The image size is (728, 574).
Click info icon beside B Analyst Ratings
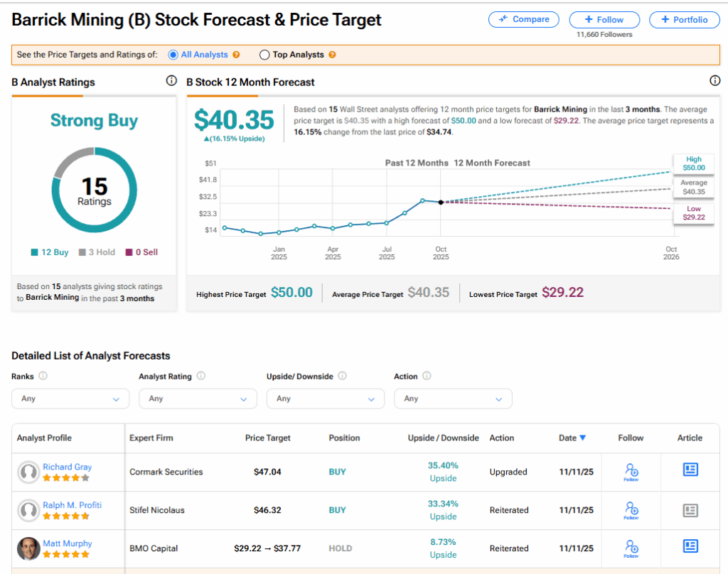171,81
